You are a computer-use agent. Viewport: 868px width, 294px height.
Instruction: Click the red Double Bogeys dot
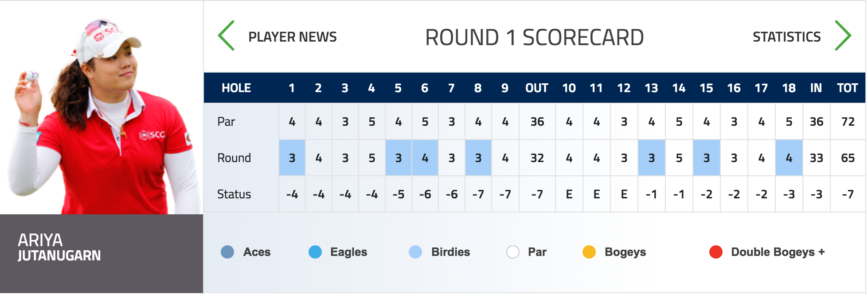(x=716, y=252)
